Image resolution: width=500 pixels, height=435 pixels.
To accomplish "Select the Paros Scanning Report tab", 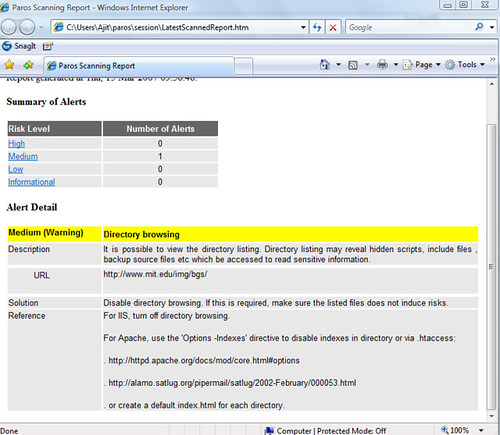I will pyautogui.click(x=139, y=66).
